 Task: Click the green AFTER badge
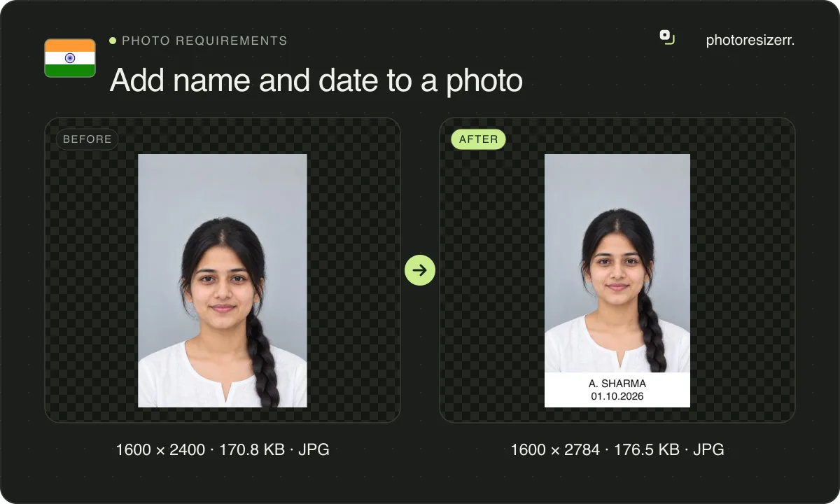(478, 139)
